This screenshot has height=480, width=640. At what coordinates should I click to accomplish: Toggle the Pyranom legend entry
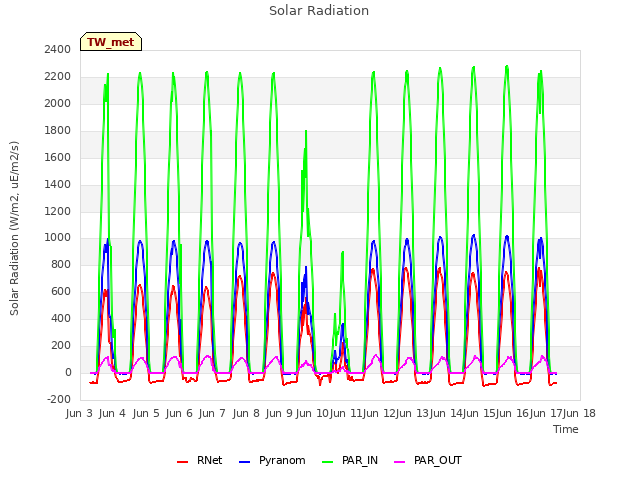272,460
